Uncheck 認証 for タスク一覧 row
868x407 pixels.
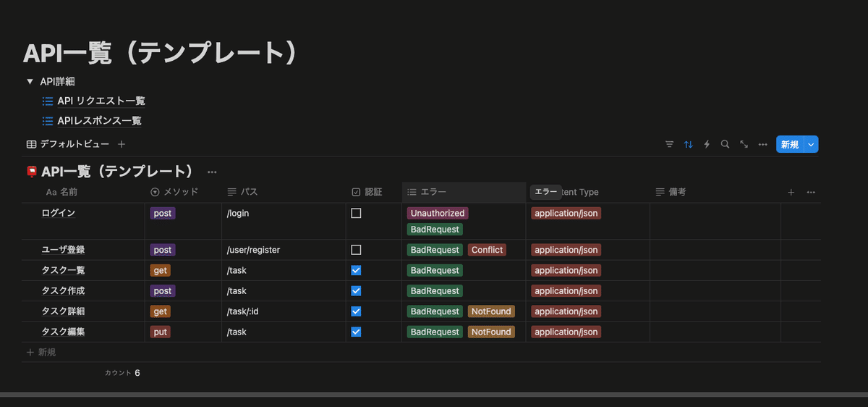pos(356,270)
